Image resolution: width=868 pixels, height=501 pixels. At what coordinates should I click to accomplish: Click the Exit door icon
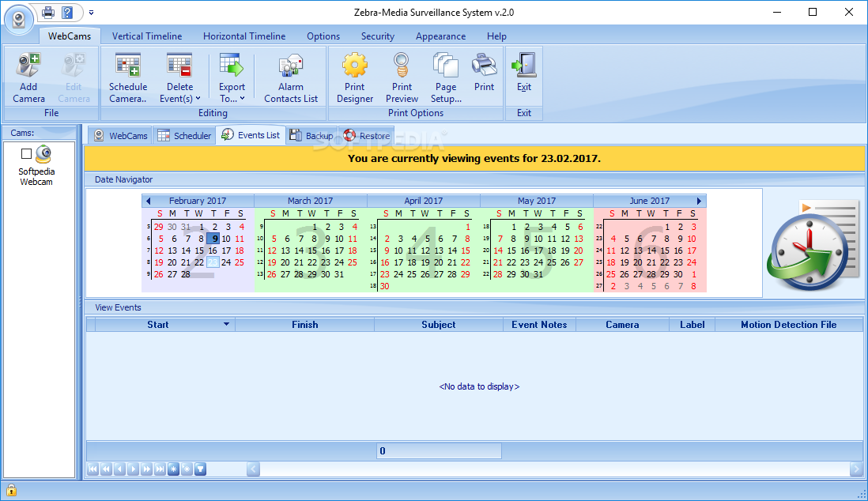[x=523, y=66]
